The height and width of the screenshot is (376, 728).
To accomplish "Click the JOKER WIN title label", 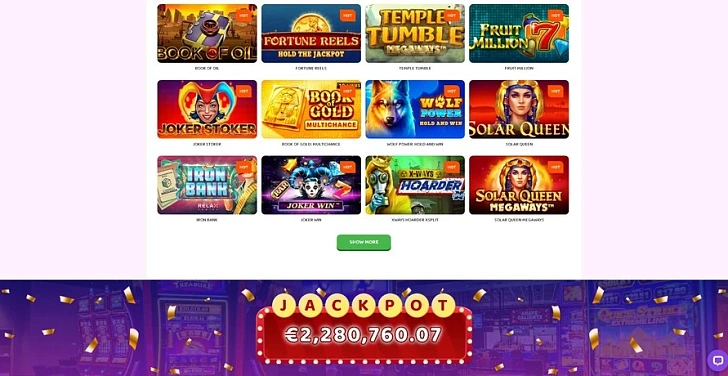I will pyautogui.click(x=311, y=220).
